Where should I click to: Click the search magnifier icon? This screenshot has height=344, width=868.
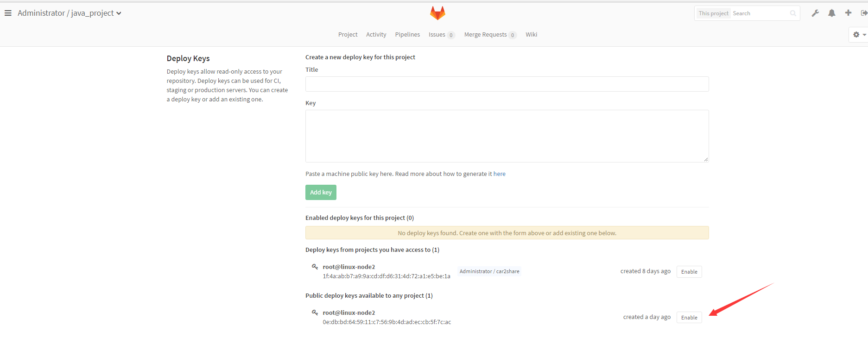[x=793, y=13]
